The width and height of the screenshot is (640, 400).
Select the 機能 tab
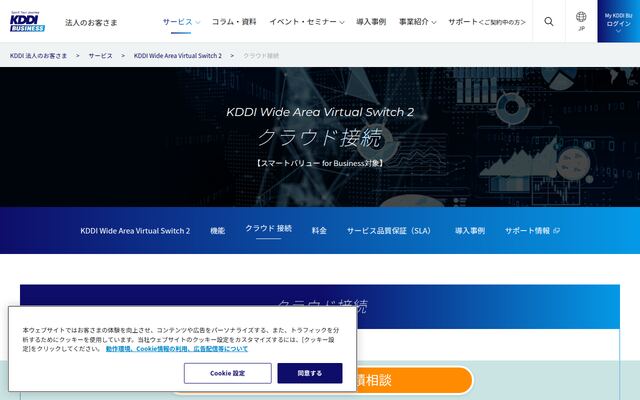click(x=218, y=231)
